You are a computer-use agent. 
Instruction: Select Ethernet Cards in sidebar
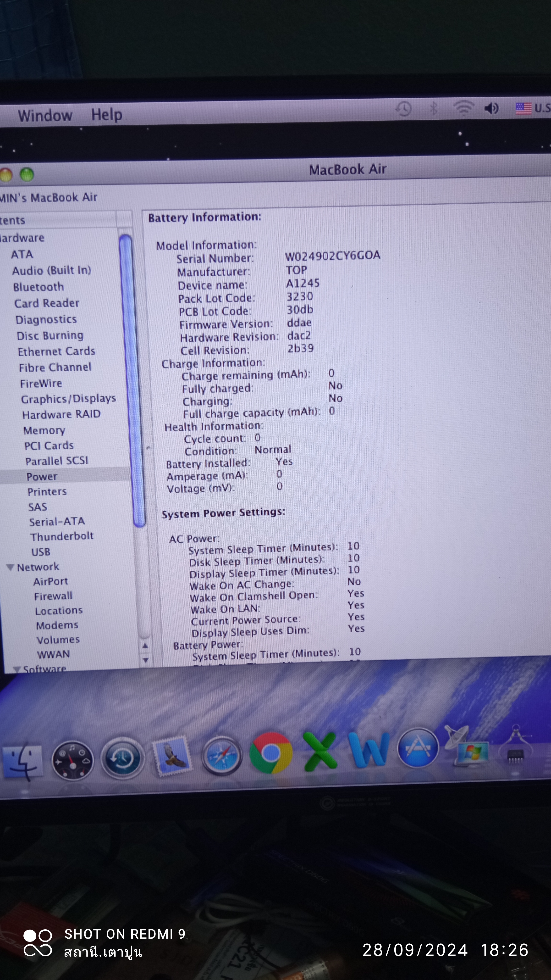point(56,351)
